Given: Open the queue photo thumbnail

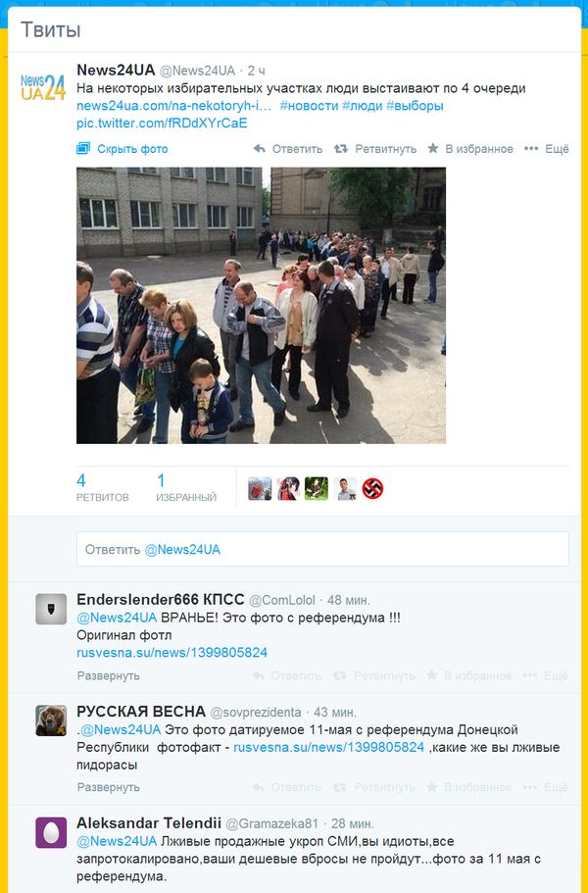Looking at the screenshot, I should pos(262,305).
